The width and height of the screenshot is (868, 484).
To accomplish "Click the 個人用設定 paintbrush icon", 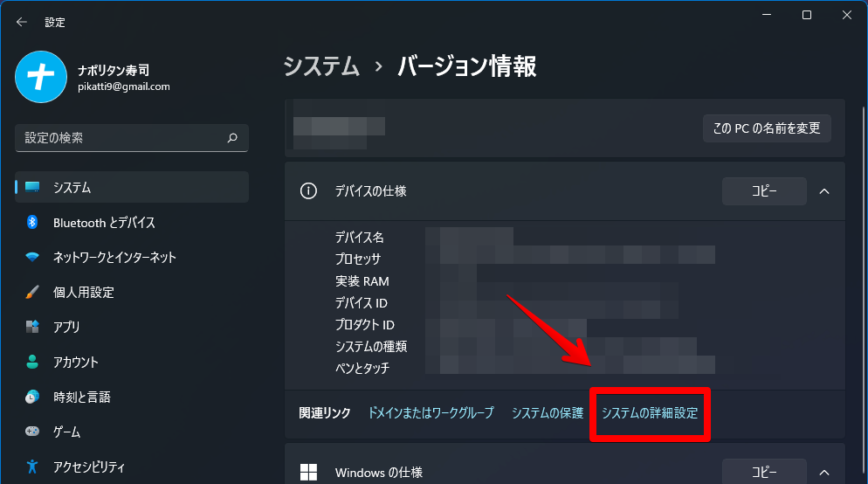I will (32, 292).
